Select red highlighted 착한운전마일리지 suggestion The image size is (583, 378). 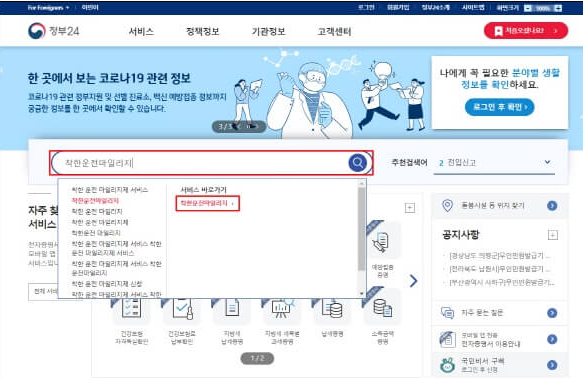coord(95,200)
